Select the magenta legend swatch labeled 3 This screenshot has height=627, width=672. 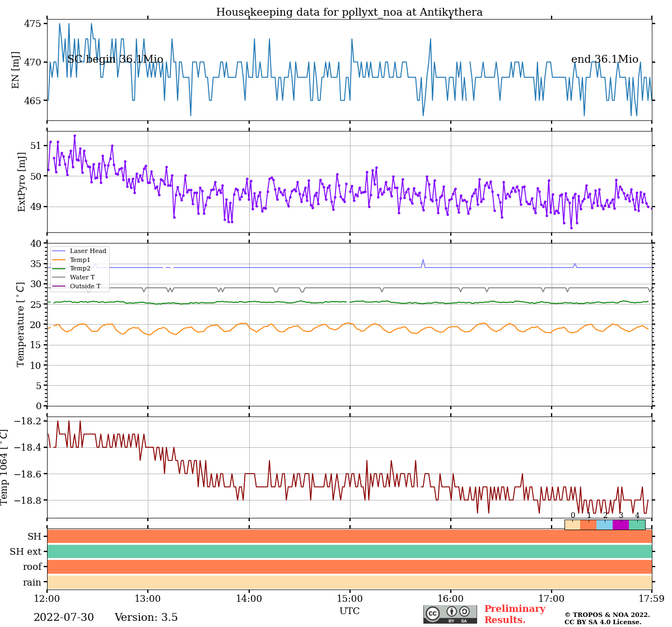[x=621, y=525]
